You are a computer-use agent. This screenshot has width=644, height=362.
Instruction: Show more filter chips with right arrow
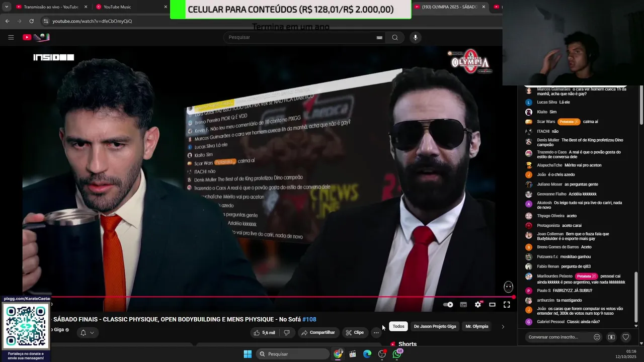503,326
